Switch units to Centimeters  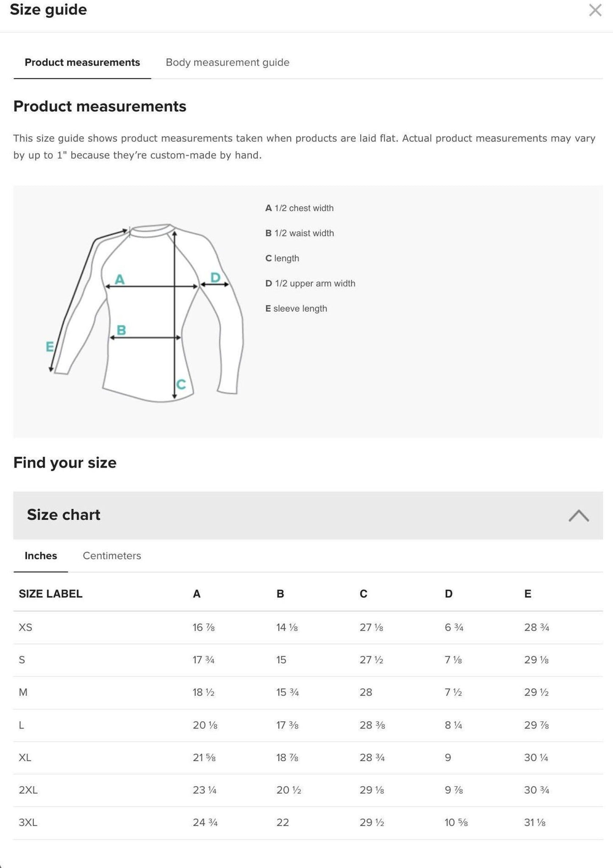112,555
